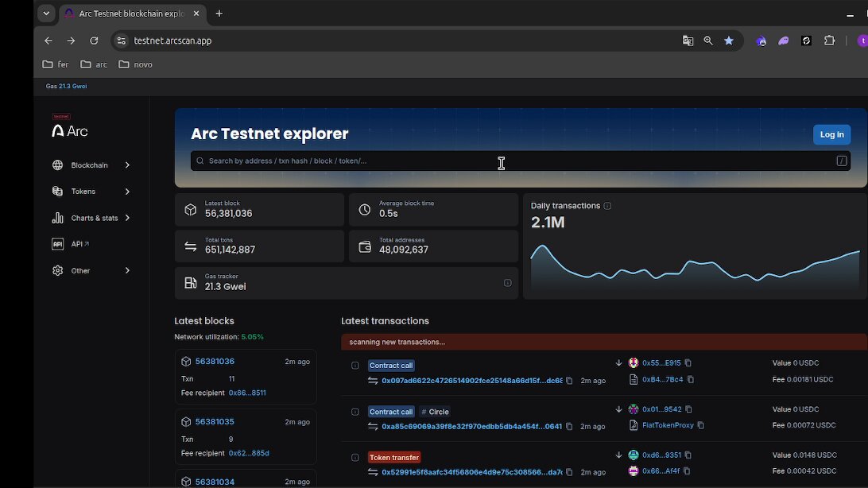
Task: Open transaction 0x52991e5f8a... hash link
Action: click(x=471, y=472)
